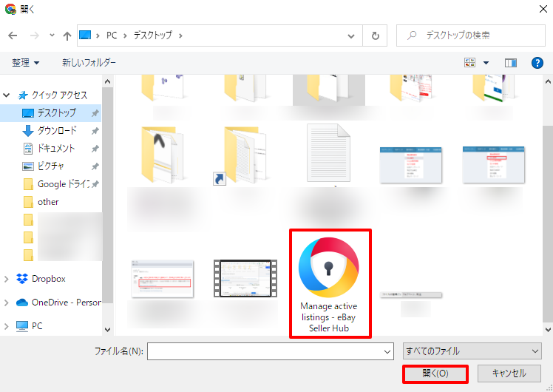Click the file list scroll down arrow

tap(548, 330)
